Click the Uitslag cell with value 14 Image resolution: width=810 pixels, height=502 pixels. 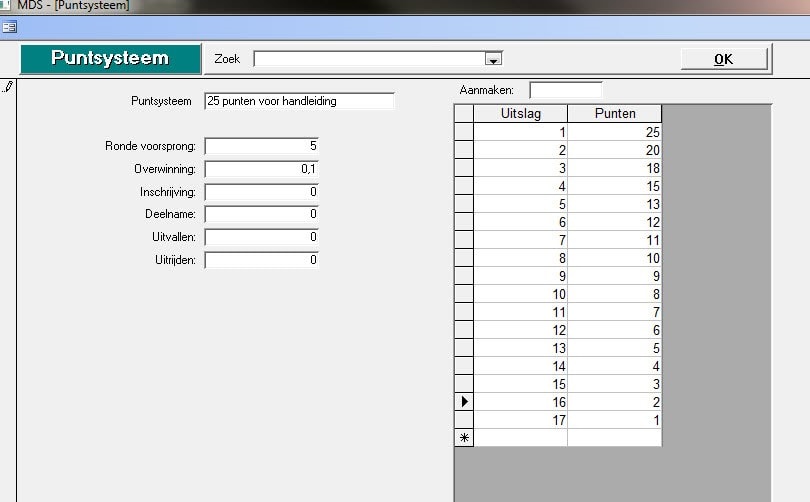tap(521, 366)
